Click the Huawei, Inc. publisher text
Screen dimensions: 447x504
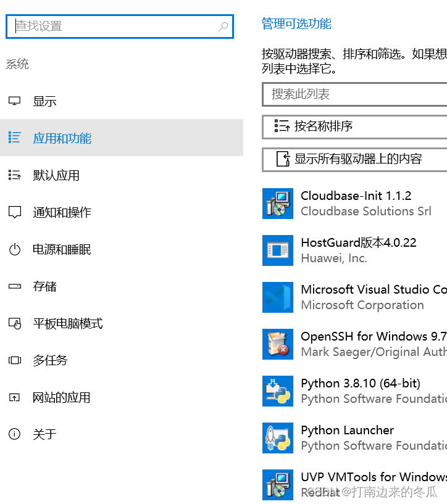coord(334,258)
